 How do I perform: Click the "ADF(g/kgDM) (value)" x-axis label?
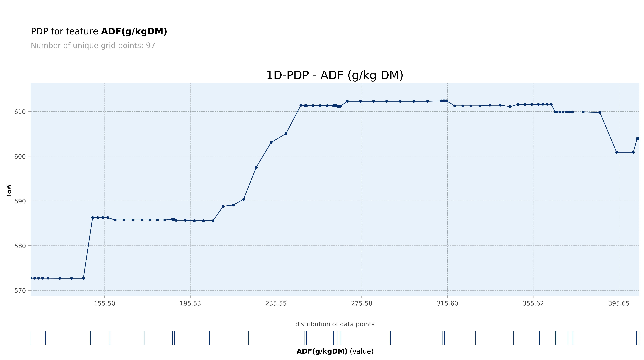335,351
